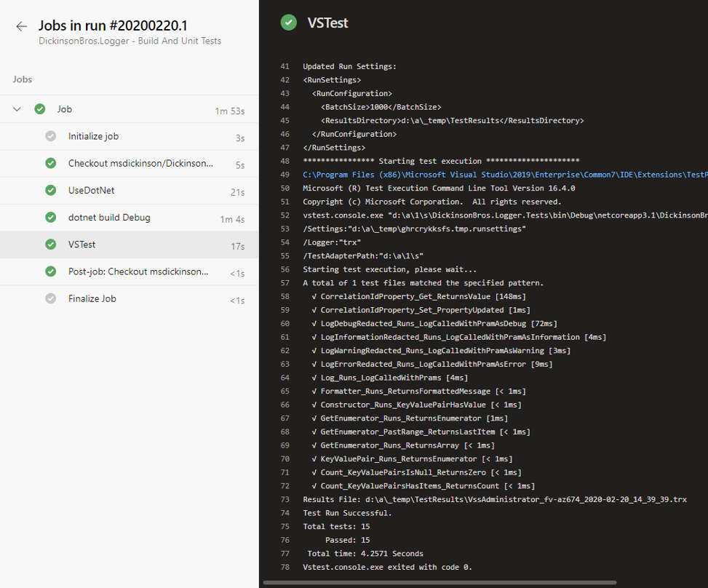708x588 pixels.
Task: Click log line number 73 Results File
Action: 285,499
